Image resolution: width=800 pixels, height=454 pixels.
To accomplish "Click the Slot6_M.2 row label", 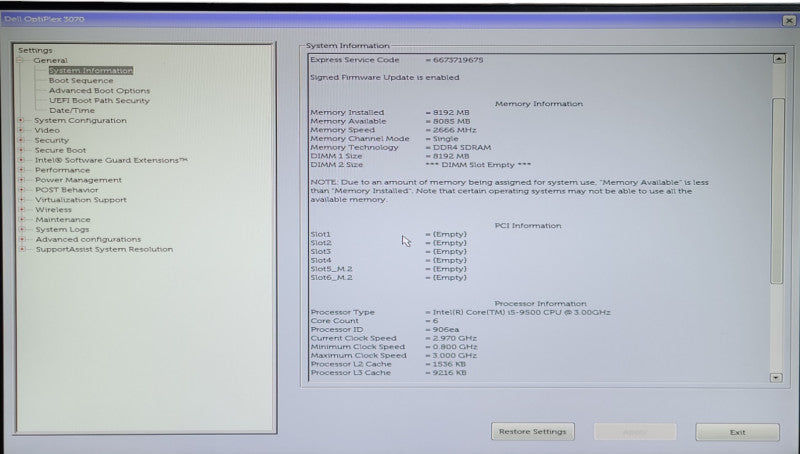I will point(331,278).
